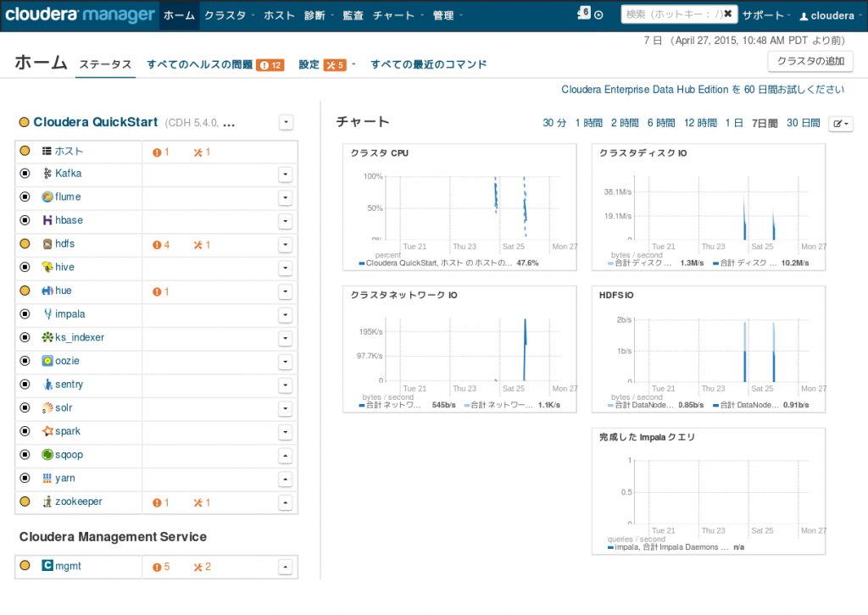Set chart range to 30 分
The height and width of the screenshot is (615, 868).
pyautogui.click(x=554, y=123)
